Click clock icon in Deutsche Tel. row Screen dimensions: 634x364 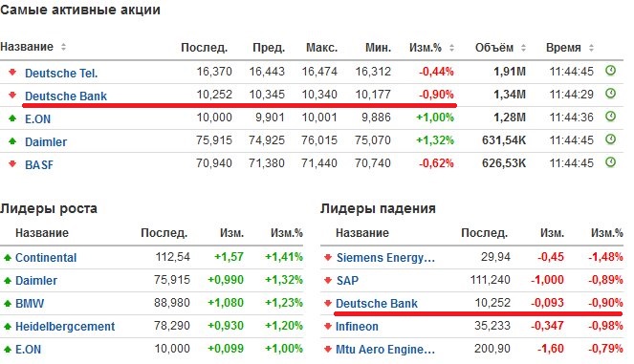(610, 71)
